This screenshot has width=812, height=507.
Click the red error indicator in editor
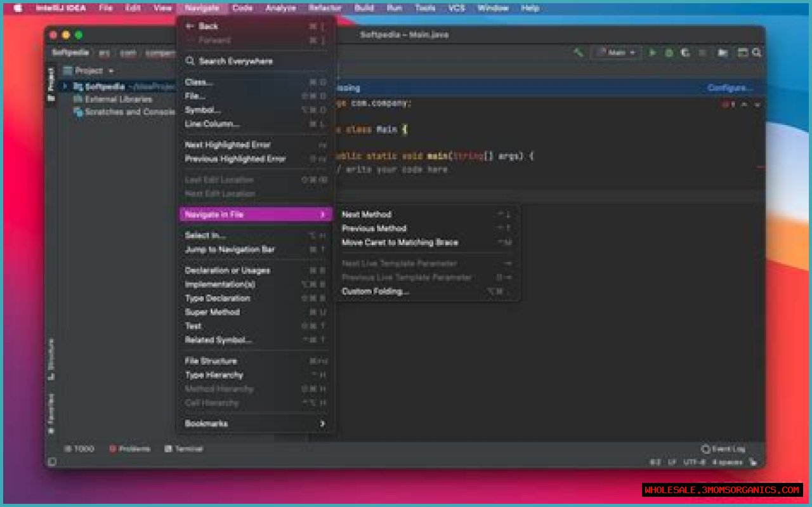click(x=728, y=104)
